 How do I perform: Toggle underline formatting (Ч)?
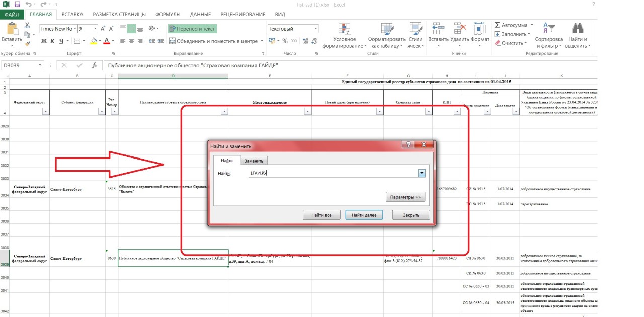pyautogui.click(x=61, y=41)
